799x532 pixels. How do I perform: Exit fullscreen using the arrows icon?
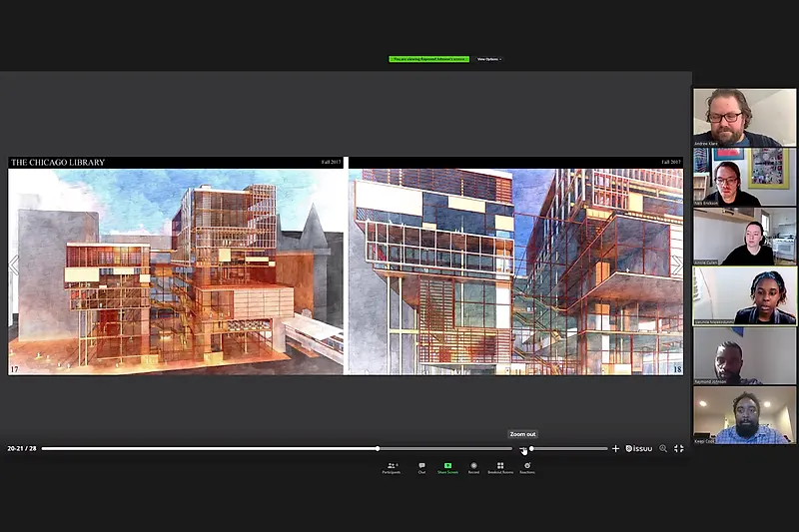click(679, 448)
